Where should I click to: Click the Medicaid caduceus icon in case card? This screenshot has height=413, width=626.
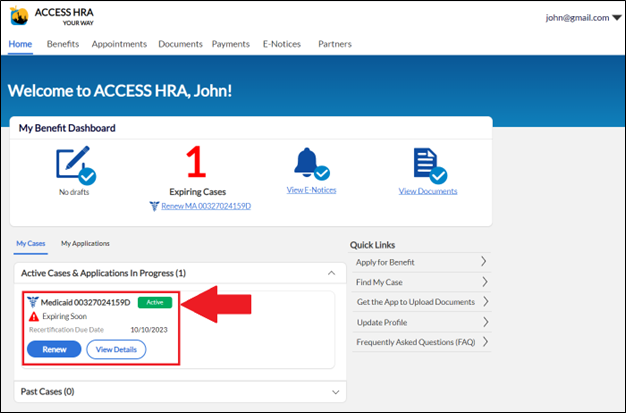coord(33,302)
